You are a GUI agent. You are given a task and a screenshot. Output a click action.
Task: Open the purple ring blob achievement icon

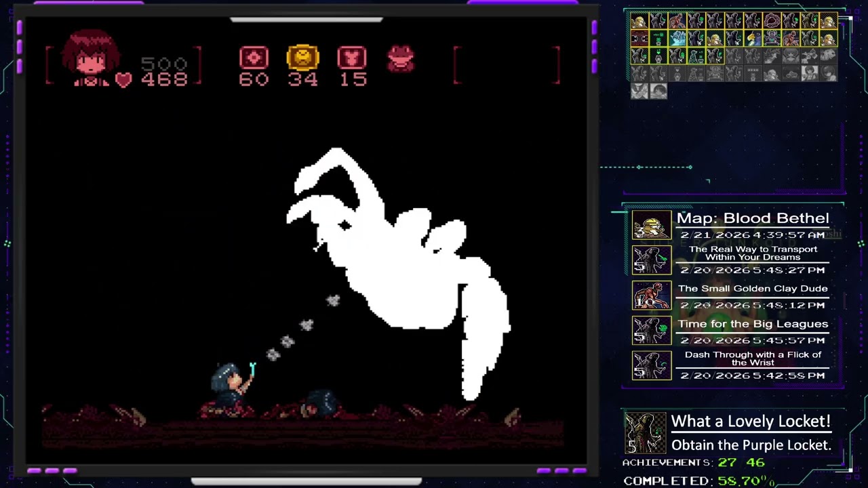[x=772, y=20]
